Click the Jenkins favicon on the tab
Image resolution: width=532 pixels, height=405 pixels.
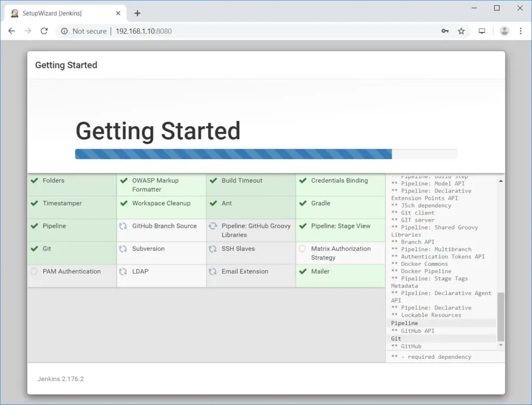(x=15, y=13)
